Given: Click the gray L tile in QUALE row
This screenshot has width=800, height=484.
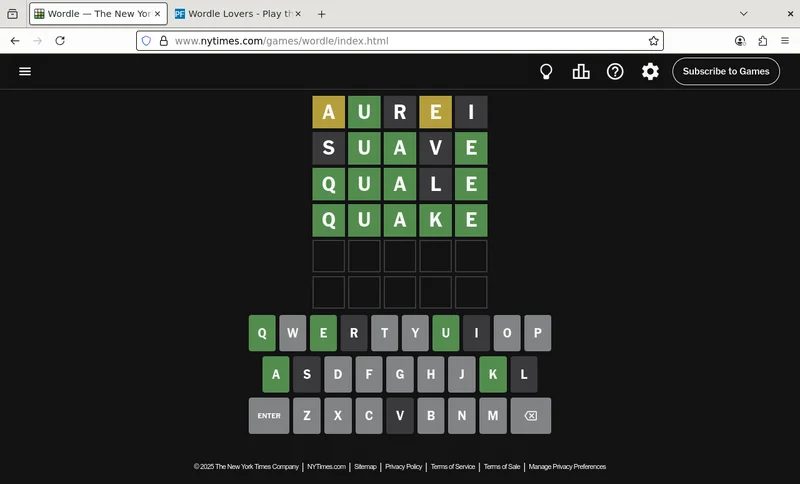Looking at the screenshot, I should [436, 184].
